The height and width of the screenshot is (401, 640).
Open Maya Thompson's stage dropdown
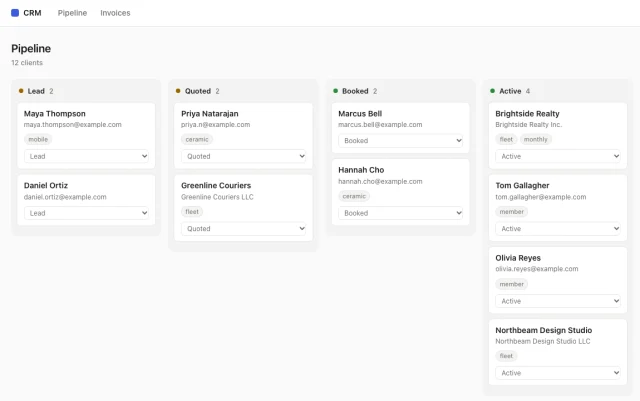86,156
